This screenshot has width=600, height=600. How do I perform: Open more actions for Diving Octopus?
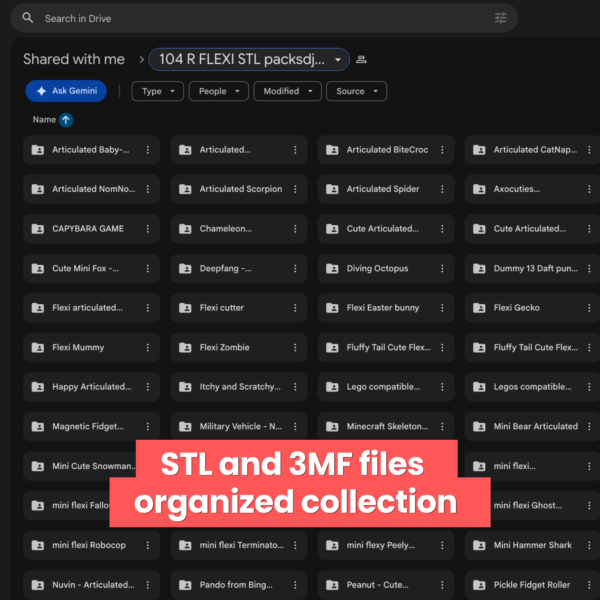tap(442, 269)
